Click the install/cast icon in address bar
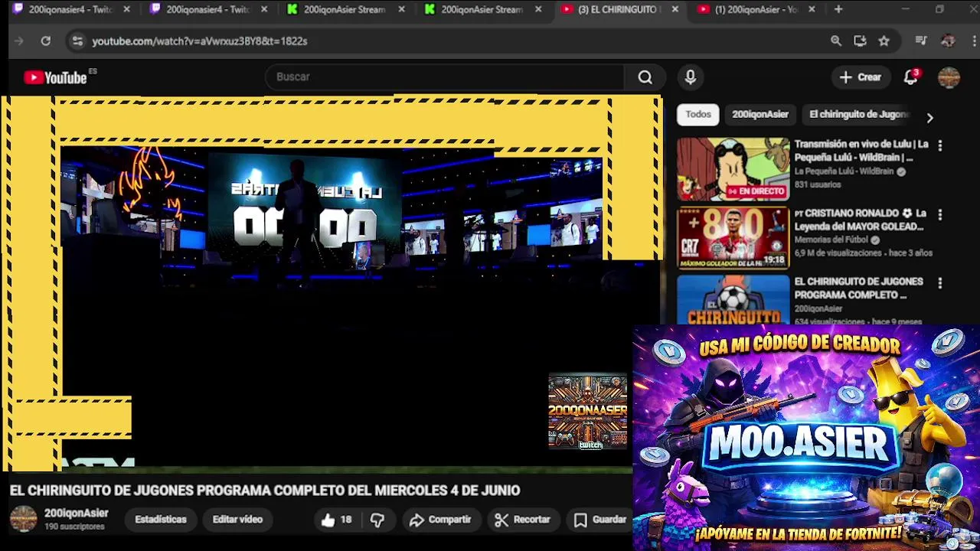 point(860,41)
